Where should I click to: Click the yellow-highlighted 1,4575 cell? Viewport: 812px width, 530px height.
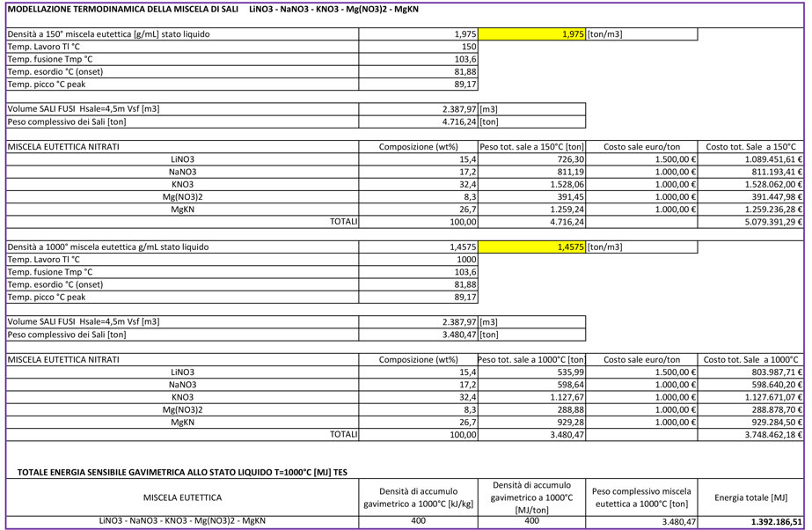point(532,247)
